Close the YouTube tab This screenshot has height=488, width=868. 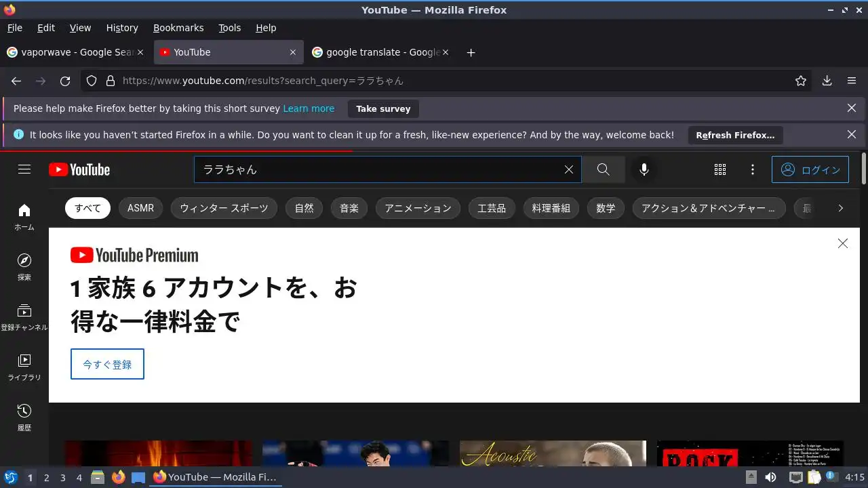pyautogui.click(x=293, y=52)
